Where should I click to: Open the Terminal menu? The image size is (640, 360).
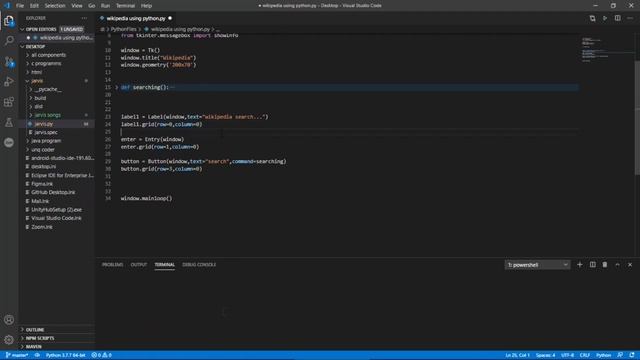pos(125,6)
